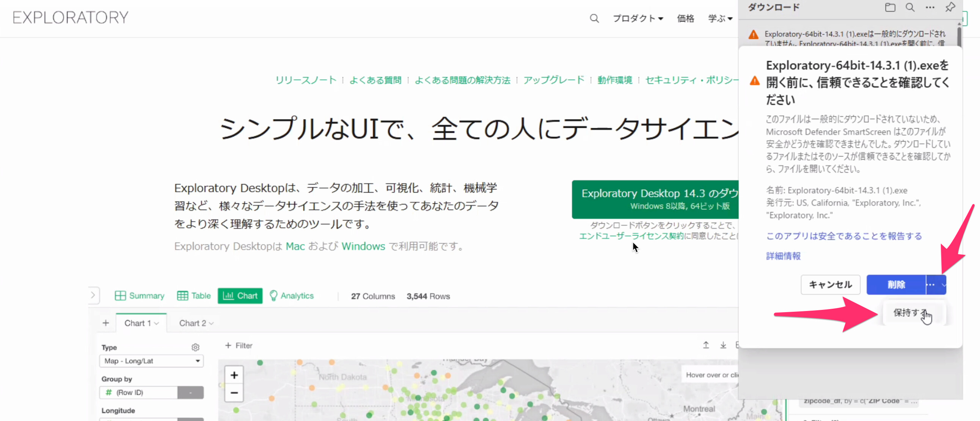This screenshot has width=980, height=421.
Task: Switch to the Summary view tab
Action: tap(139, 295)
